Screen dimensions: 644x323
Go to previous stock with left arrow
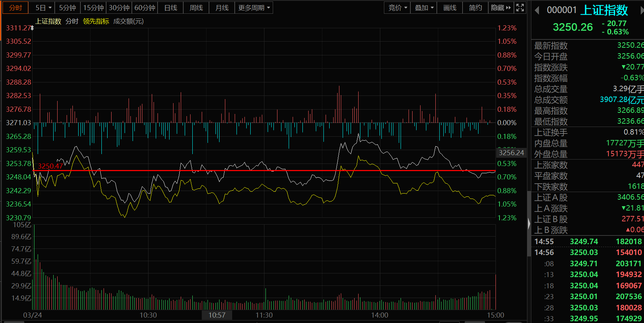coord(537,10)
